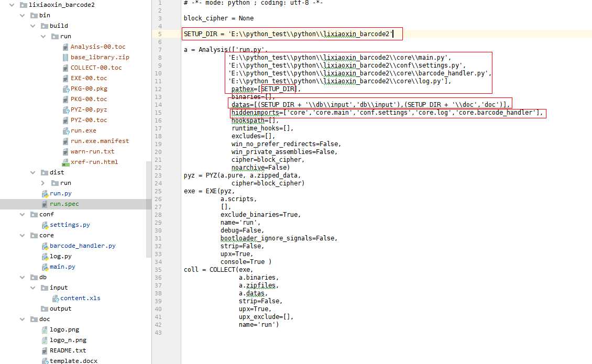Image resolution: width=592 pixels, height=364 pixels.
Task: Collapse the build folder chevron
Action: [33, 26]
